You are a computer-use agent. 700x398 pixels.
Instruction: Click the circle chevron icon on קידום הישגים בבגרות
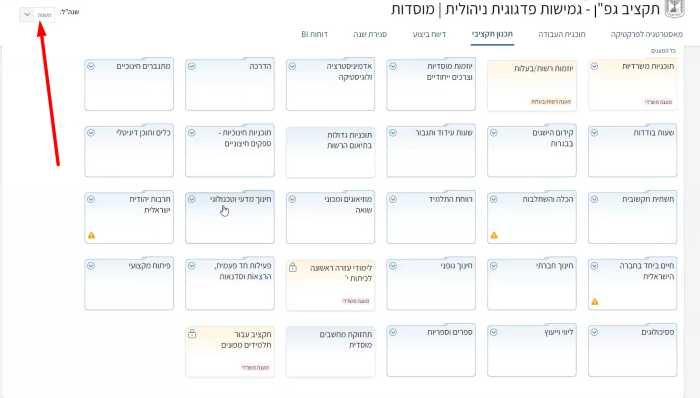click(494, 133)
